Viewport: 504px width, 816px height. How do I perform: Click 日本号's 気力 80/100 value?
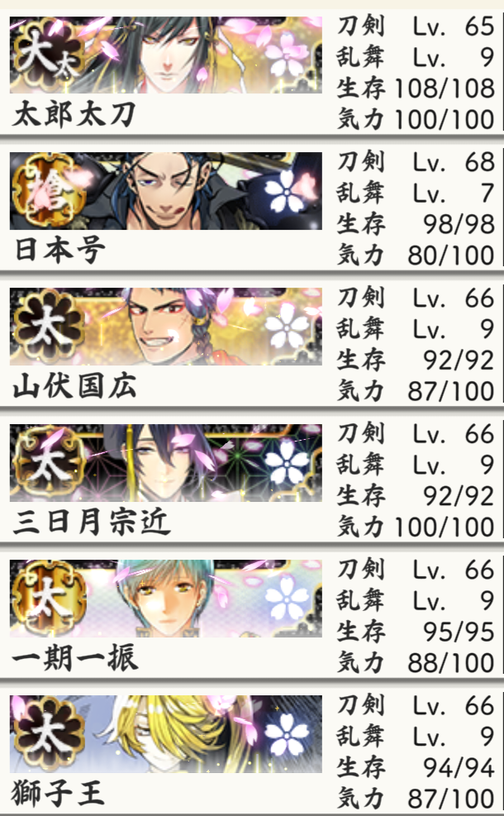[451, 255]
